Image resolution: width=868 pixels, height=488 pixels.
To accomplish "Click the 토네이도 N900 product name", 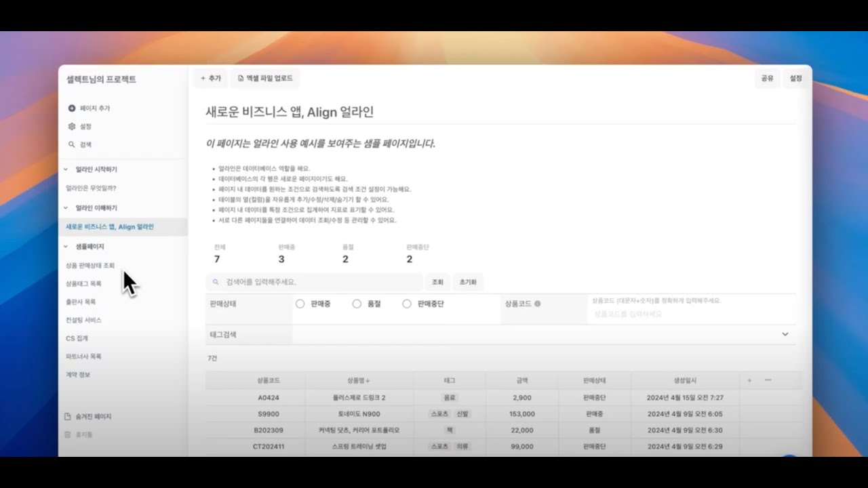I will point(359,414).
